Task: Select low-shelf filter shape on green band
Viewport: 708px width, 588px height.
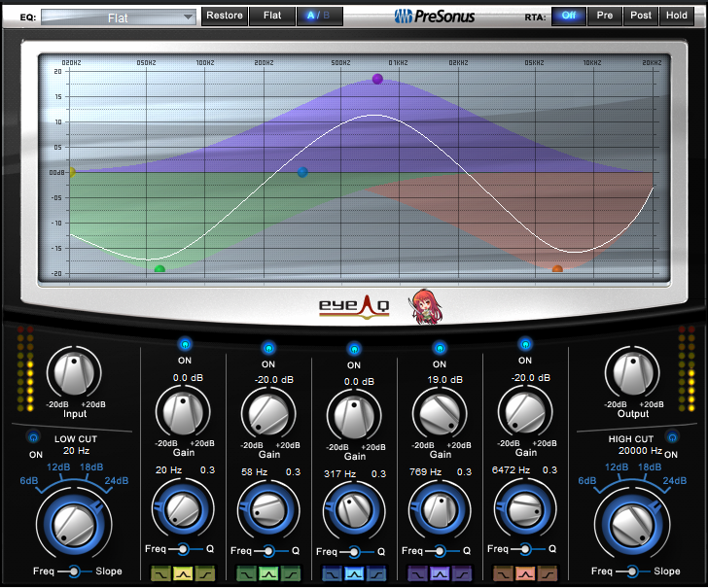Action: [x=247, y=574]
